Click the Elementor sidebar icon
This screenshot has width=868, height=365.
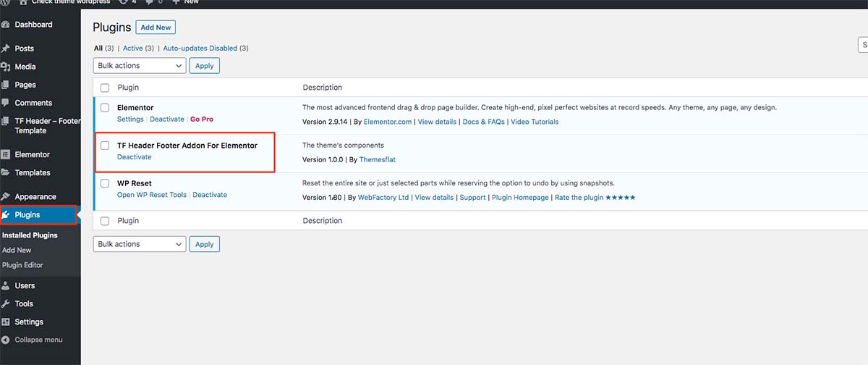pyautogui.click(x=6, y=154)
